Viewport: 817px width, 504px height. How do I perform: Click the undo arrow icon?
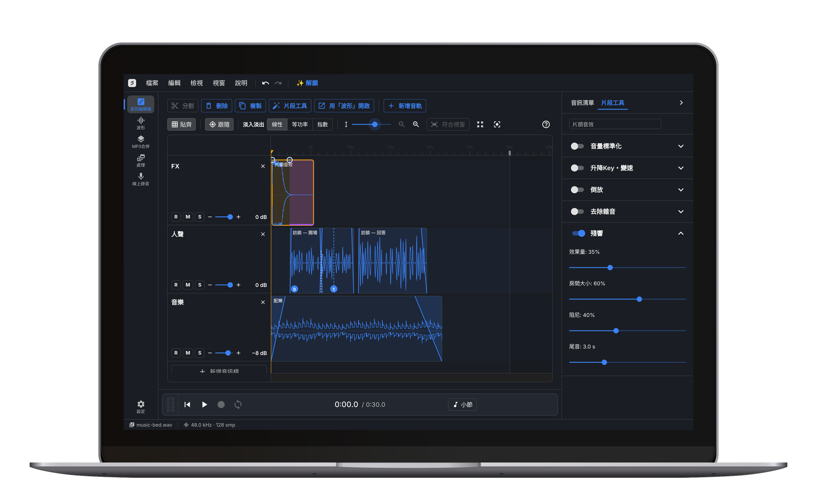[266, 83]
